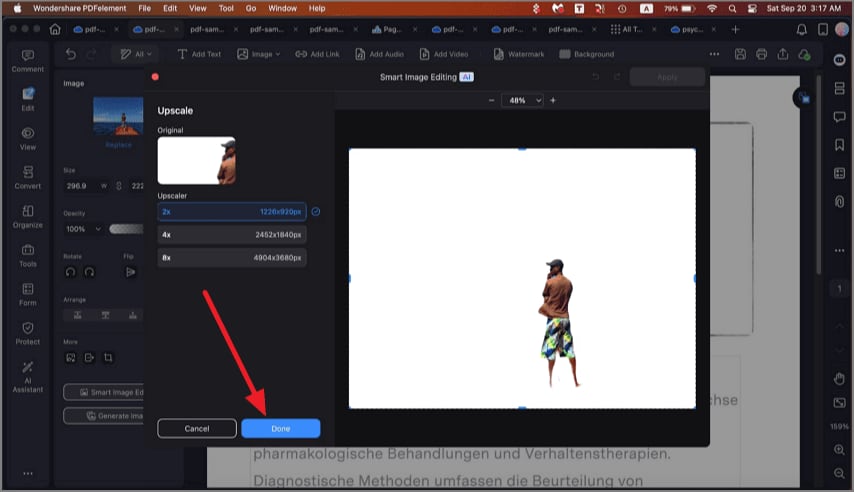Click the Done button
854x492 pixels.
tap(280, 428)
